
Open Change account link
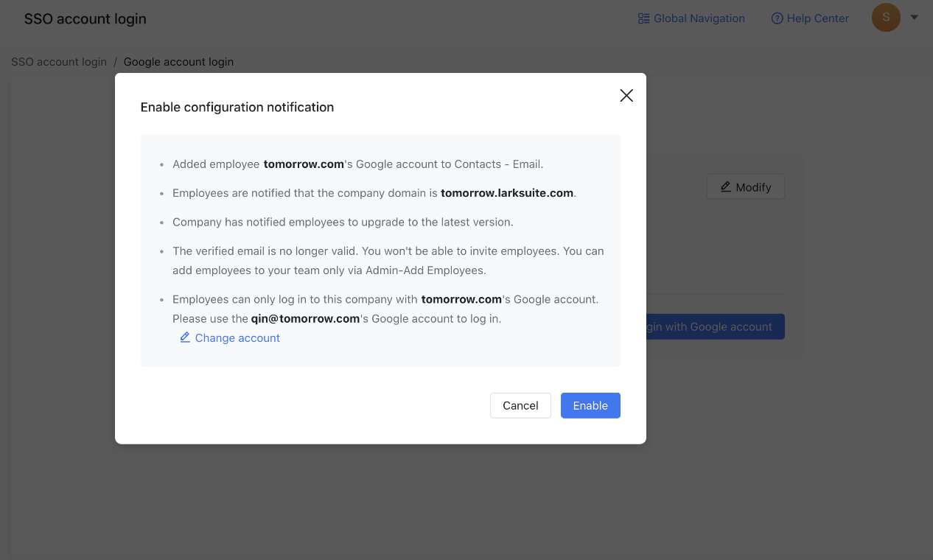click(x=237, y=337)
